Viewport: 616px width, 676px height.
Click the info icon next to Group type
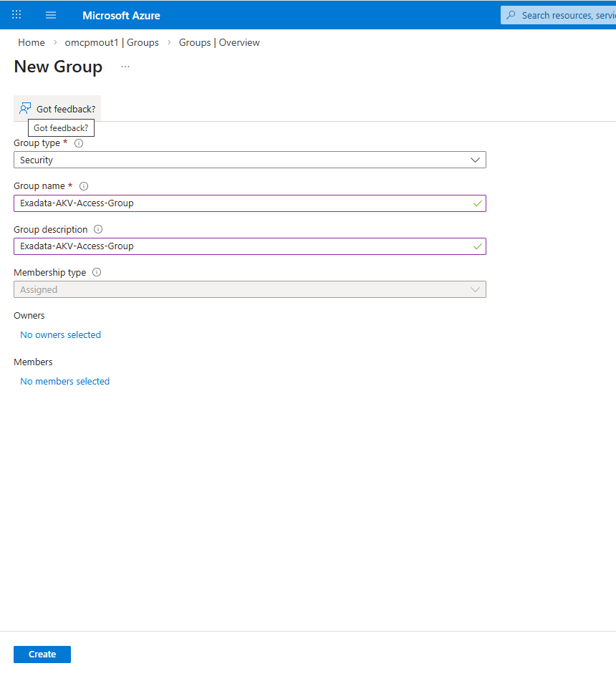[78, 143]
